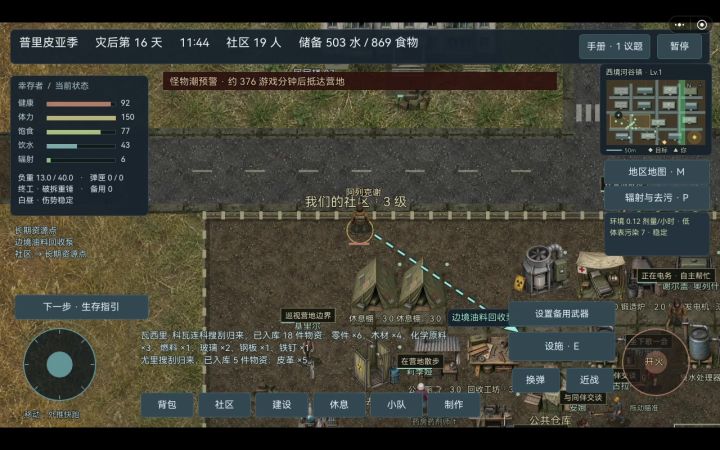The image size is (720, 450).
Task: Click the 灾后第 16 天 day counter
Action: pos(129,43)
